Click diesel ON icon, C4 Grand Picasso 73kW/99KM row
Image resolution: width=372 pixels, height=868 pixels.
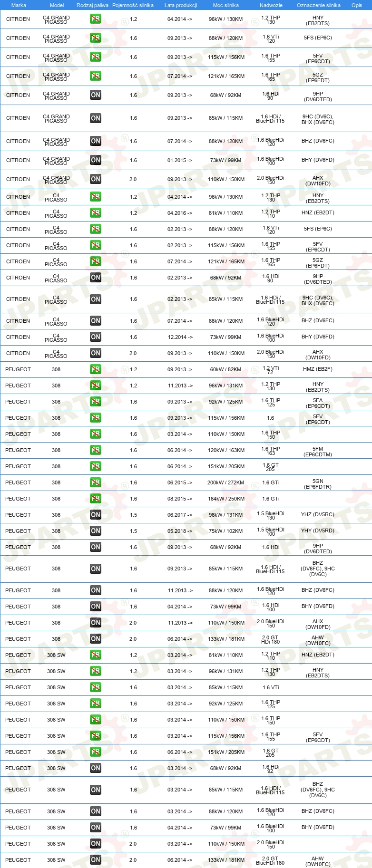pos(96,160)
